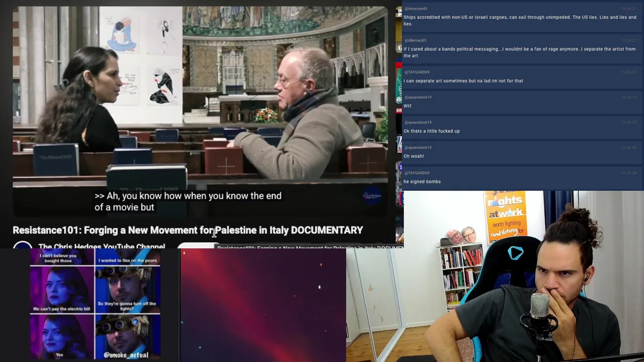Click the timestamp on the 'Wtf' message

[628, 97]
